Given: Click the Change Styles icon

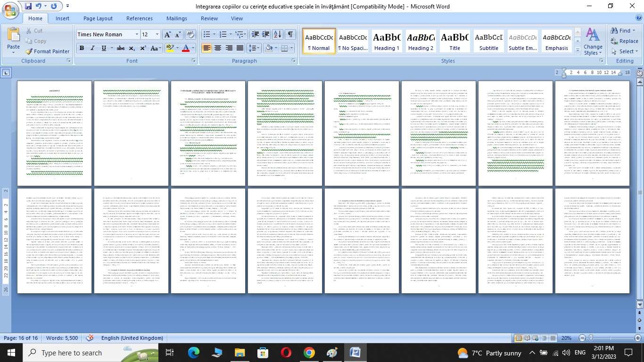Looking at the screenshot, I should pos(593,41).
